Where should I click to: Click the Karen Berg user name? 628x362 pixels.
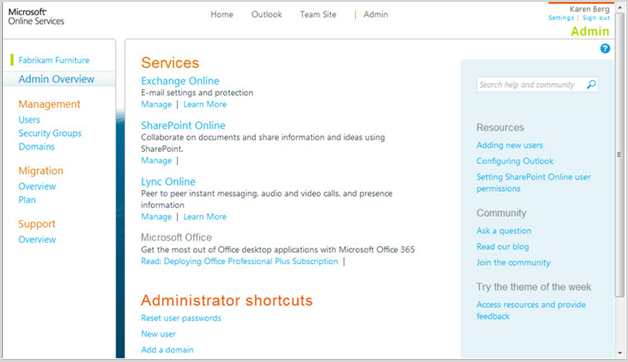589,9
